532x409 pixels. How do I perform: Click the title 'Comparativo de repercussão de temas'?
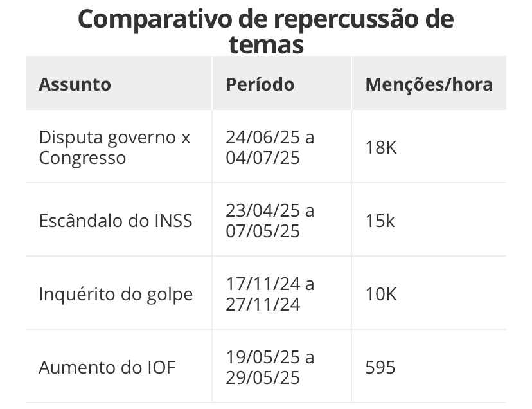pyautogui.click(x=265, y=32)
